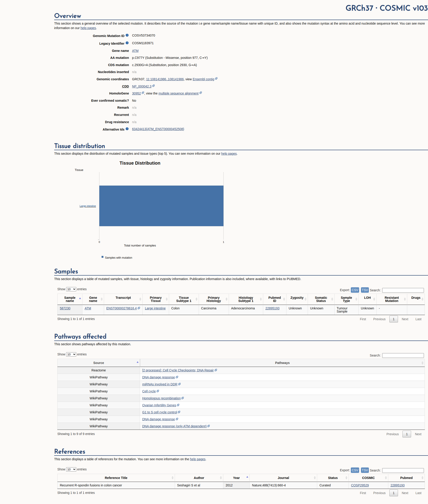Click external icon after DNA damage response (only ATM dependent)
428x504 pixels.
coord(209,426)
